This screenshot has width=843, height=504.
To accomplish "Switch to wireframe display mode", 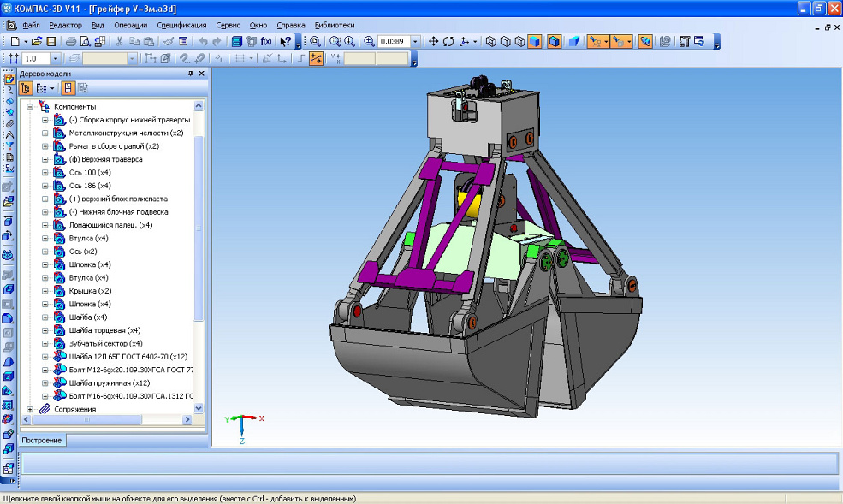I will tap(491, 41).
